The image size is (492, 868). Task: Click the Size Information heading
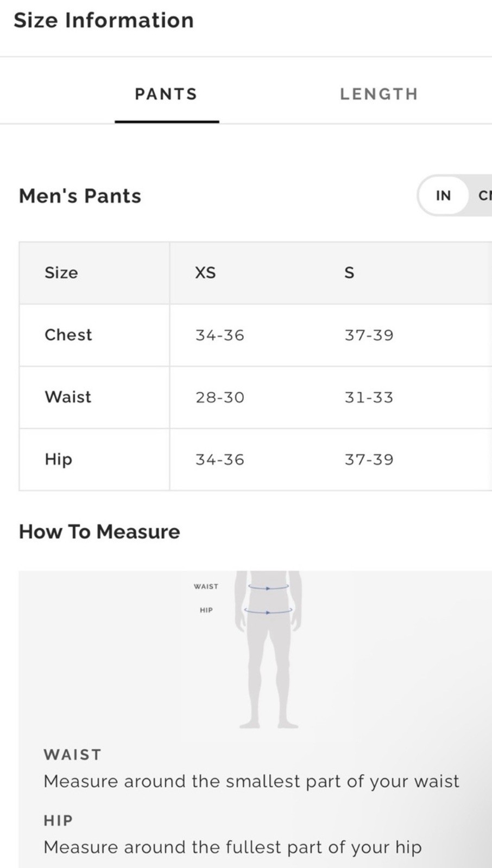click(x=104, y=20)
